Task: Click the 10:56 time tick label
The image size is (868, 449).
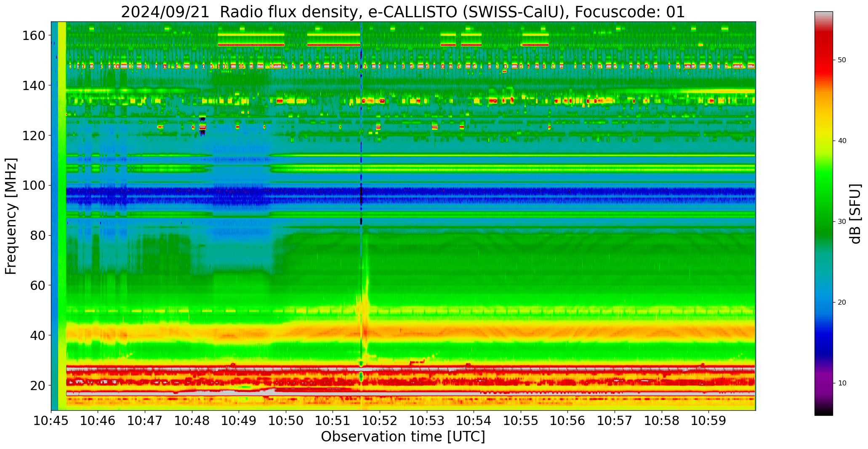Action: [x=568, y=420]
